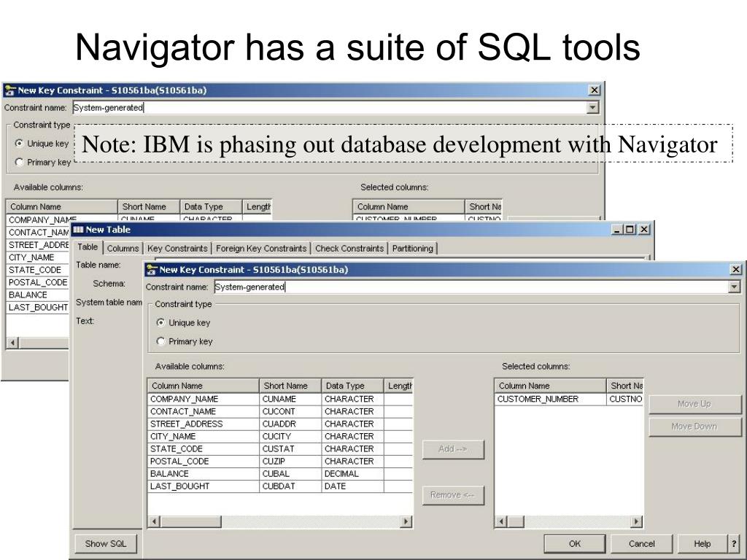Select the CITY_NAME row in the front dialog
The height and width of the screenshot is (560, 747).
279,436
